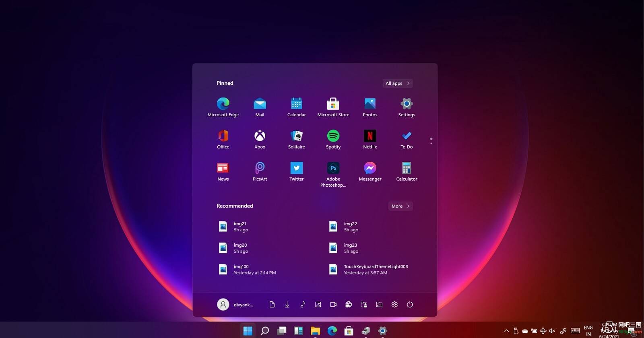644x338 pixels.
Task: Open the Network shortcut in Start footer
Action: point(349,305)
